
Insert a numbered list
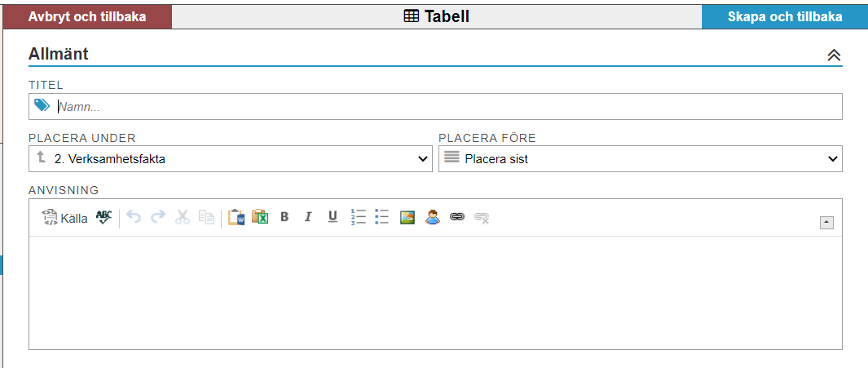pos(358,217)
